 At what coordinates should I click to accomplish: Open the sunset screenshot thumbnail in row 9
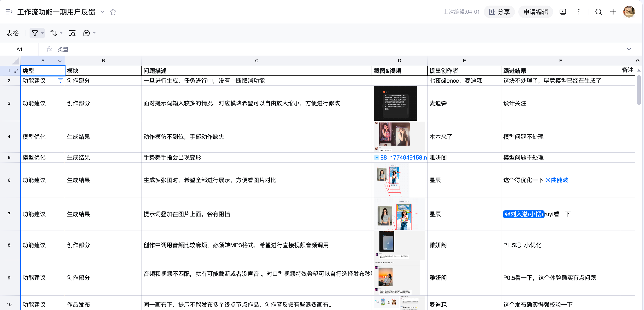click(397, 278)
